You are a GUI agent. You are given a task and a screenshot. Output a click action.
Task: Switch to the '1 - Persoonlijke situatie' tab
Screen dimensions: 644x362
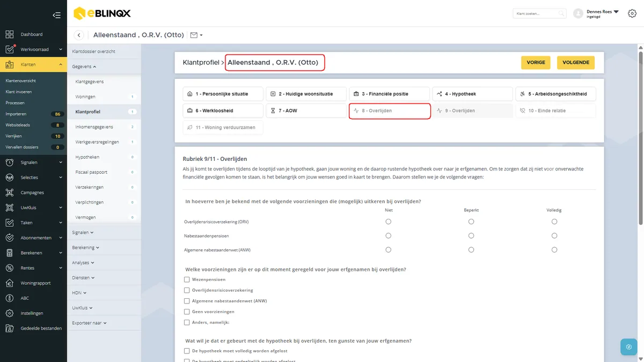tap(223, 94)
